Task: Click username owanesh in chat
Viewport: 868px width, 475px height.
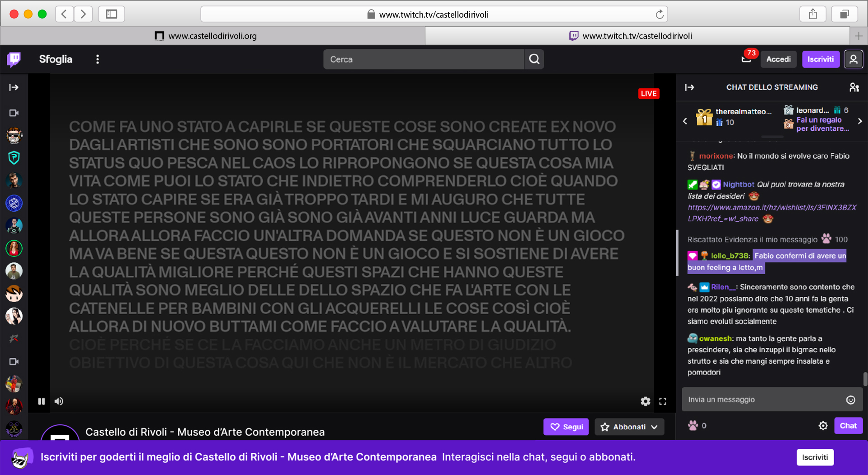Action: click(715, 338)
